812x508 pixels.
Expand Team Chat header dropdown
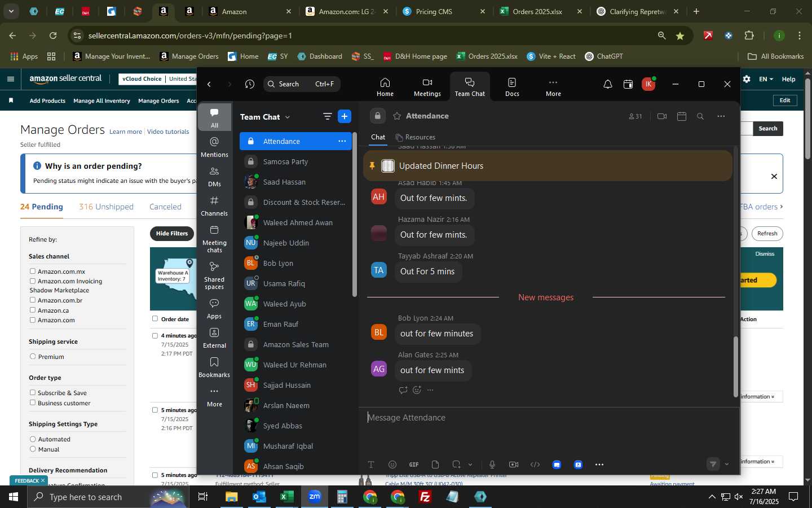pyautogui.click(x=287, y=117)
